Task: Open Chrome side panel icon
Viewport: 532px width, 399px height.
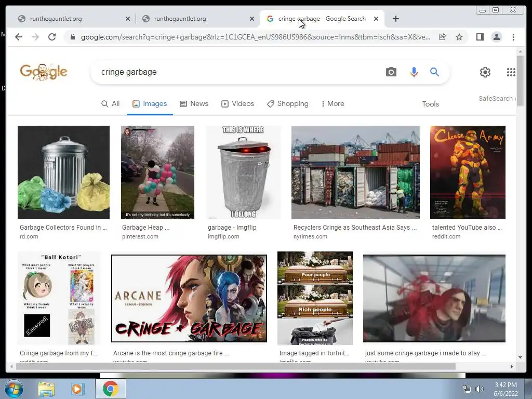Action: click(x=480, y=37)
